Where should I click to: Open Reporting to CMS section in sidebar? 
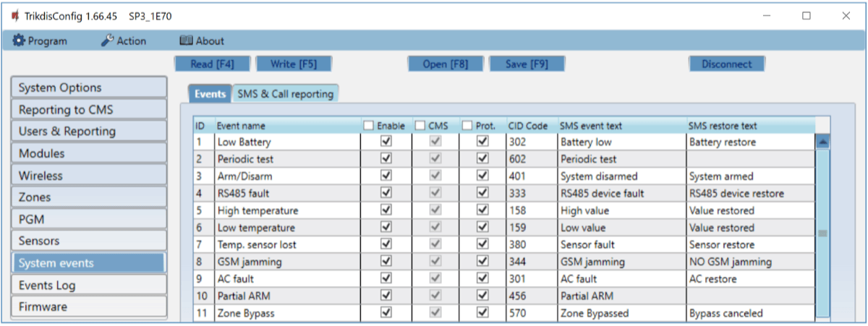[x=89, y=110]
